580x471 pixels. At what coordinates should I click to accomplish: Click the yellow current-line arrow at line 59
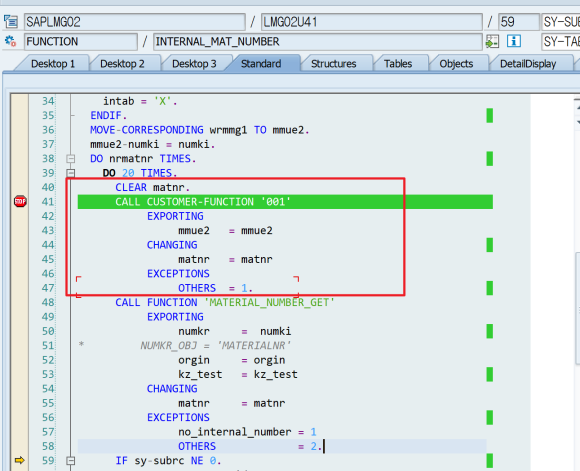20,460
